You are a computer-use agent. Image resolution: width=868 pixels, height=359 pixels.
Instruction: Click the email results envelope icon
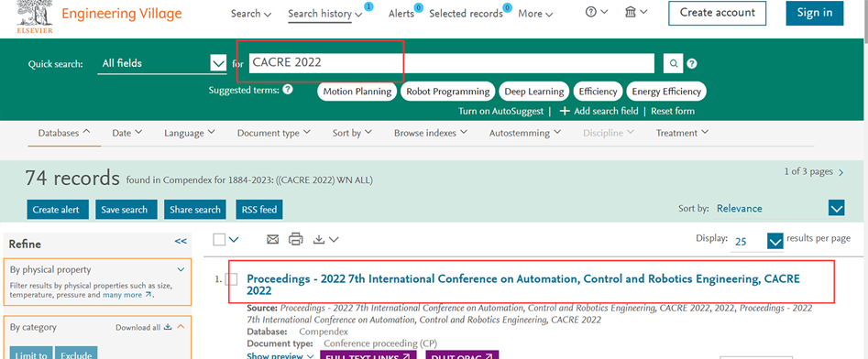[x=272, y=240]
